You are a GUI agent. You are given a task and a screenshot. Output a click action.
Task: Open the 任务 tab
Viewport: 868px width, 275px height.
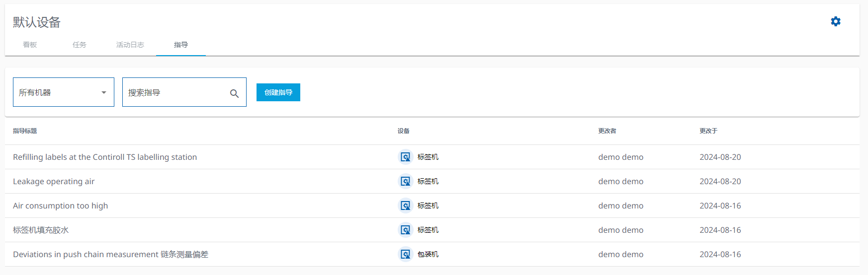point(80,45)
